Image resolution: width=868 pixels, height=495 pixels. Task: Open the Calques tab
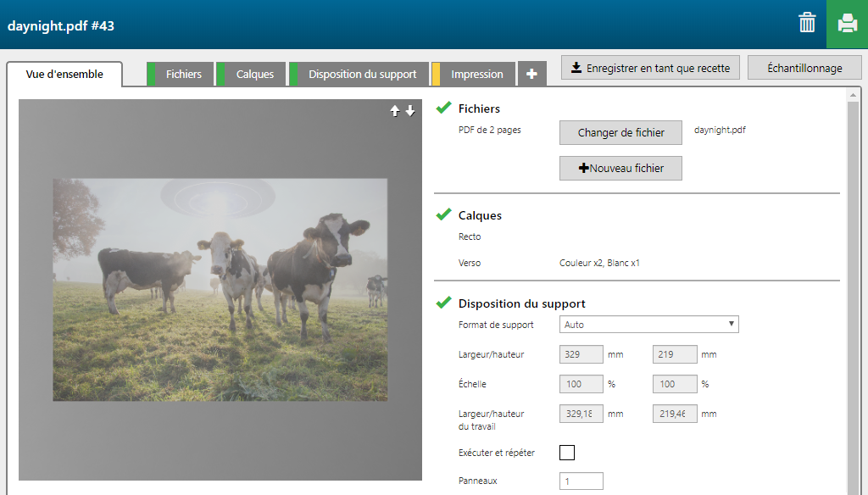coord(251,75)
